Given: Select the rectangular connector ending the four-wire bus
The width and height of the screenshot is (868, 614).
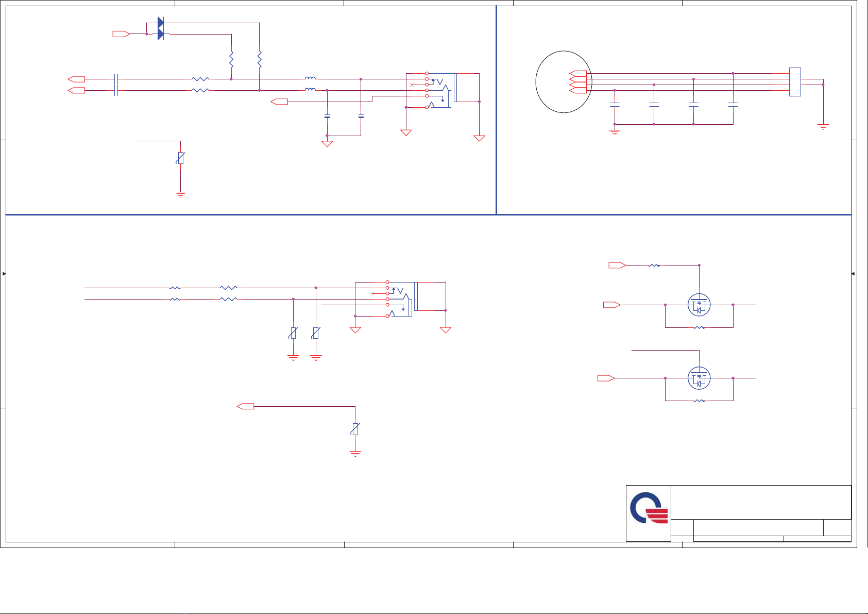Looking at the screenshot, I should 795,81.
